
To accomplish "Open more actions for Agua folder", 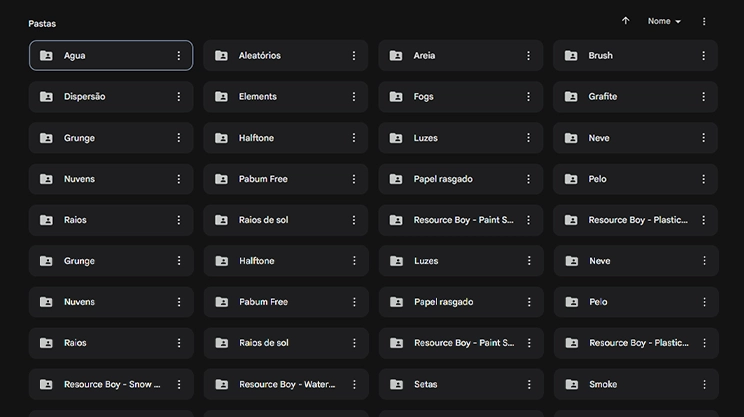I will tap(179, 56).
